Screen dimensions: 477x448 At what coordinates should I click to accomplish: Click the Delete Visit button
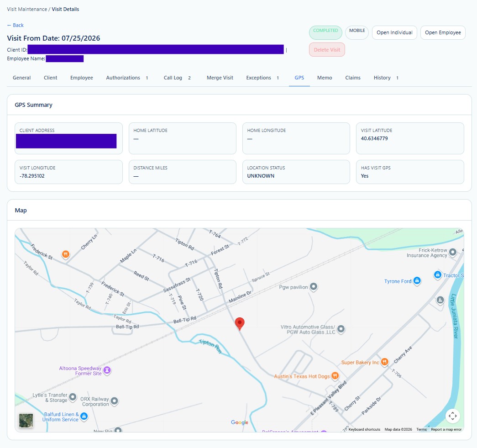[x=327, y=50]
